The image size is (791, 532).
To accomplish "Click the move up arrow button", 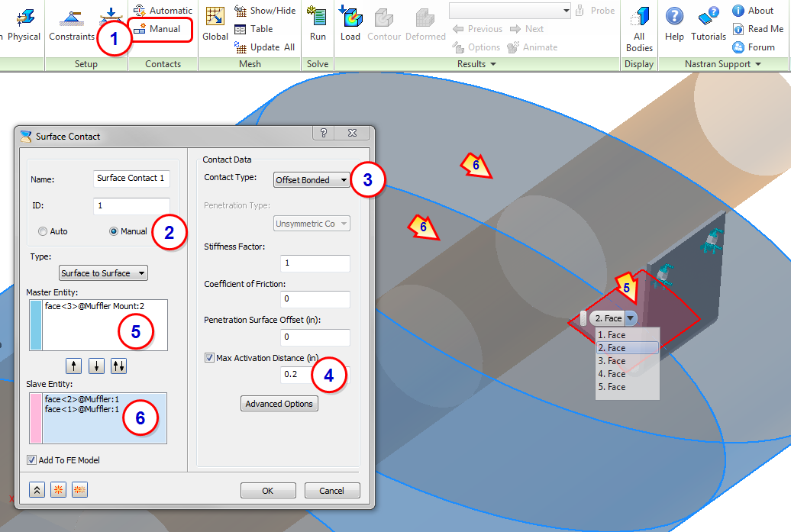I will 73,366.
